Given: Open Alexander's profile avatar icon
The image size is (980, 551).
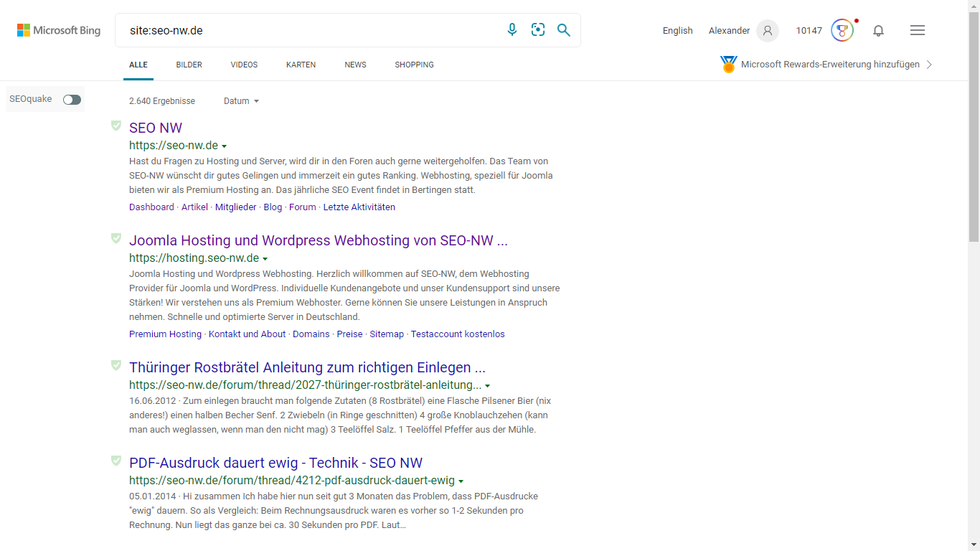Looking at the screenshot, I should (768, 30).
